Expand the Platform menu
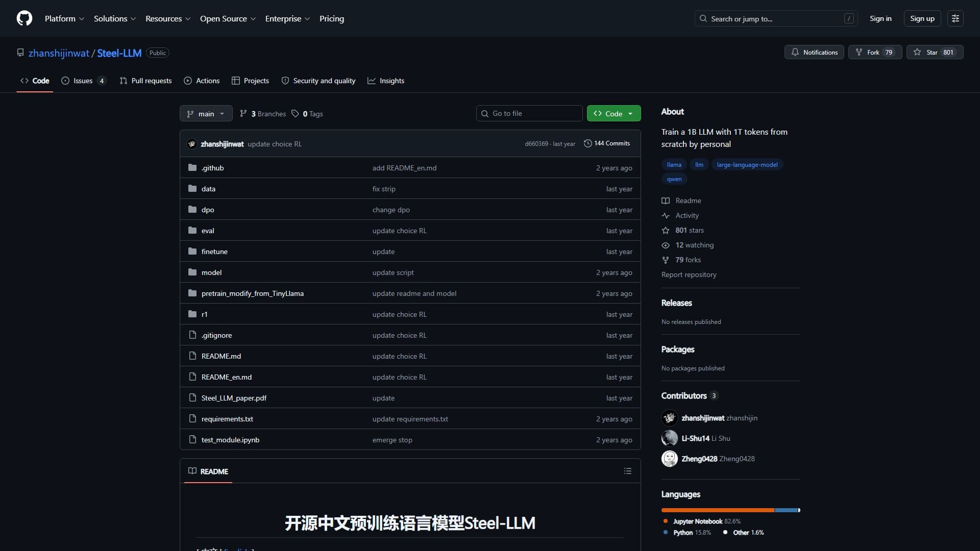The image size is (980, 551). click(x=64, y=18)
